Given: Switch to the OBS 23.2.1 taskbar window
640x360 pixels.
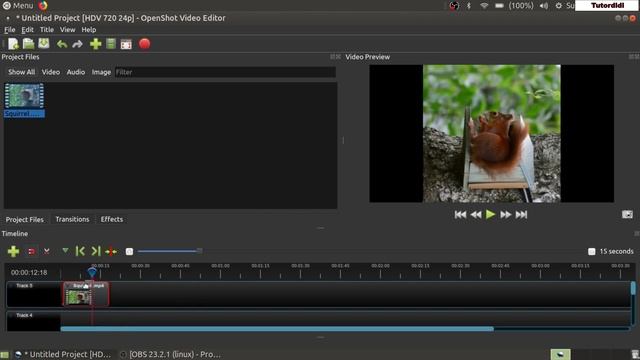Looking at the screenshot, I should click(x=170, y=354).
